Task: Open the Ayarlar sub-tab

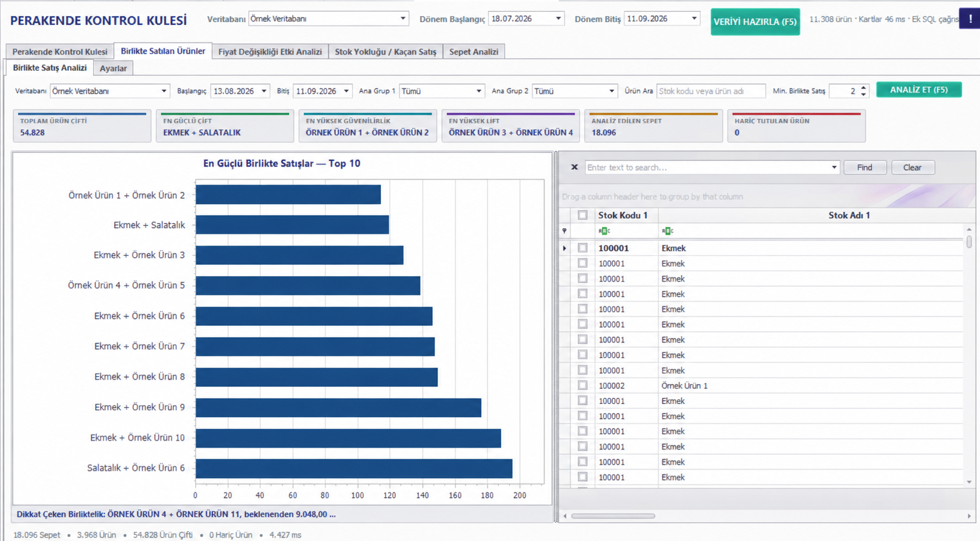Action: 113,68
